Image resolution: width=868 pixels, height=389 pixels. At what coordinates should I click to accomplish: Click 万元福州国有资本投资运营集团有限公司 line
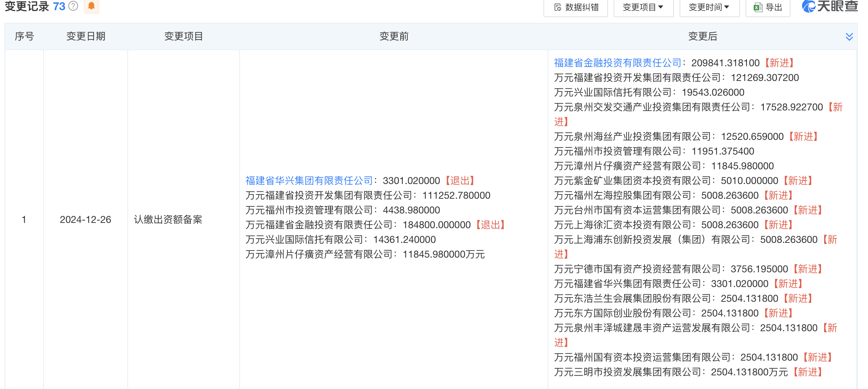point(693,357)
